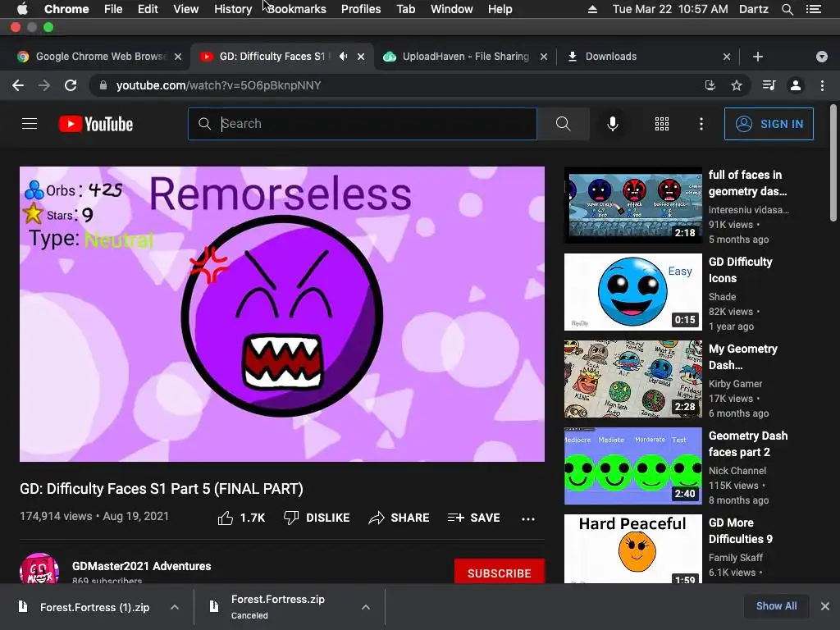Open the Chrome three-dot customize menu
The height and width of the screenshot is (630, 840).
coord(822,85)
